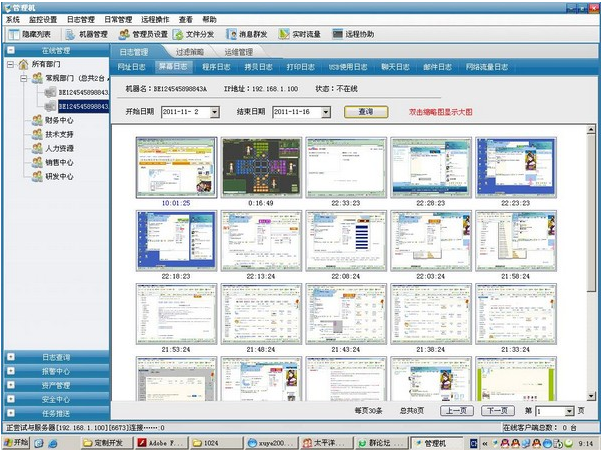This screenshot has height=450, width=602.
Task: Switch to the 过滤策略 tab
Action: pyautogui.click(x=189, y=50)
